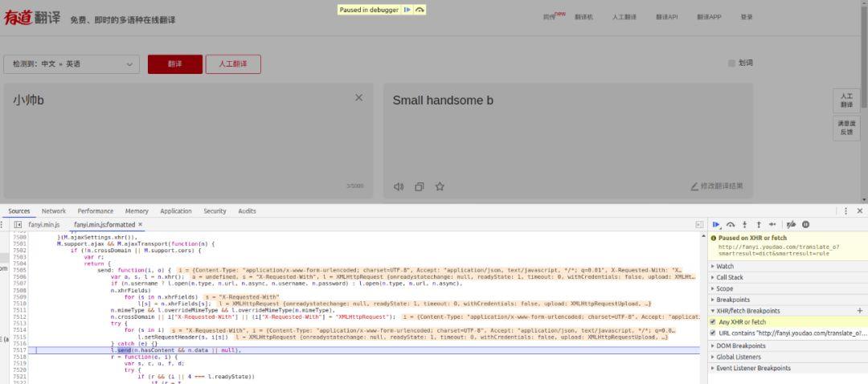
Task: Open the language selection dropdown
Action: 72,64
